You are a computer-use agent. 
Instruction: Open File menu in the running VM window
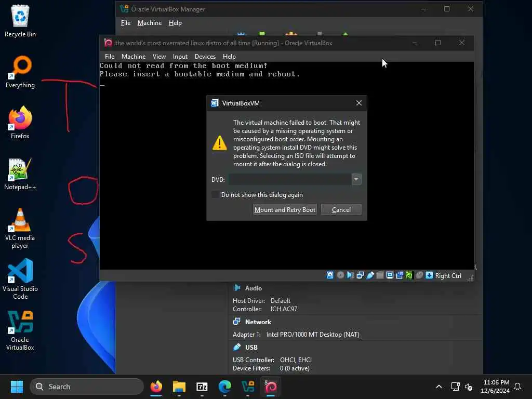(110, 56)
